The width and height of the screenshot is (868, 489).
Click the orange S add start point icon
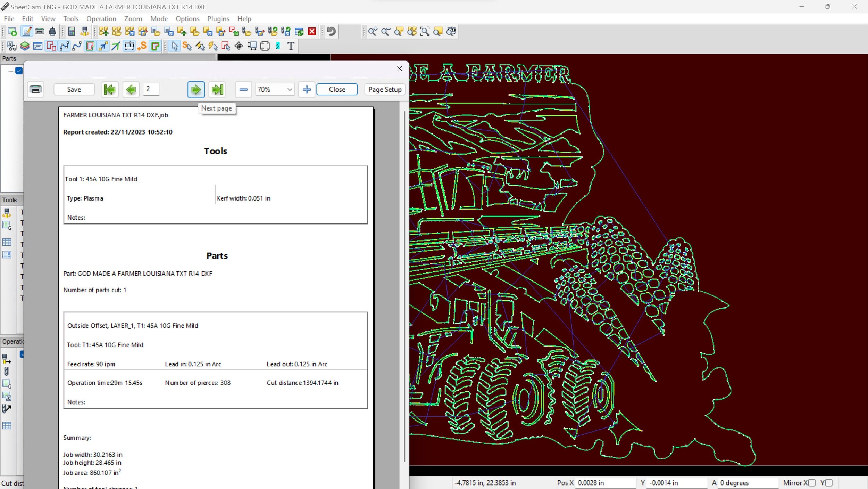(142, 46)
